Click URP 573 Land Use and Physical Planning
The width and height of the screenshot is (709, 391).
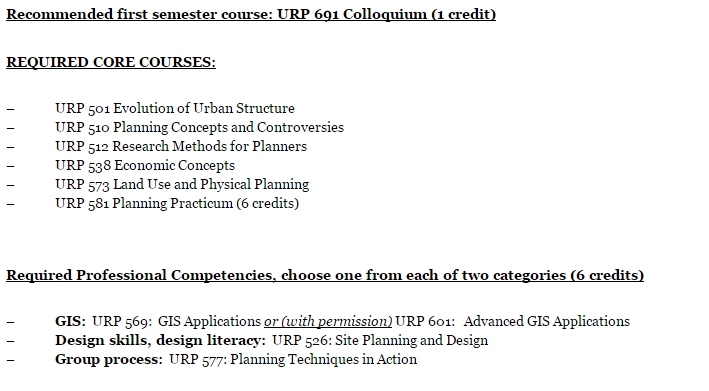pos(182,184)
